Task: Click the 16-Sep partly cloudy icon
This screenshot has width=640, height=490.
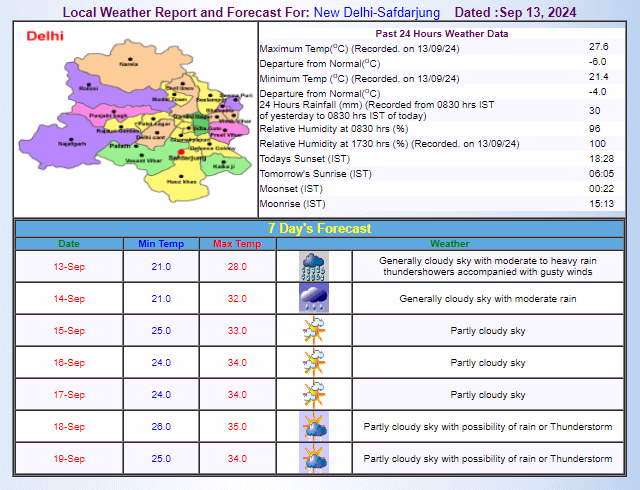Action: (x=315, y=362)
